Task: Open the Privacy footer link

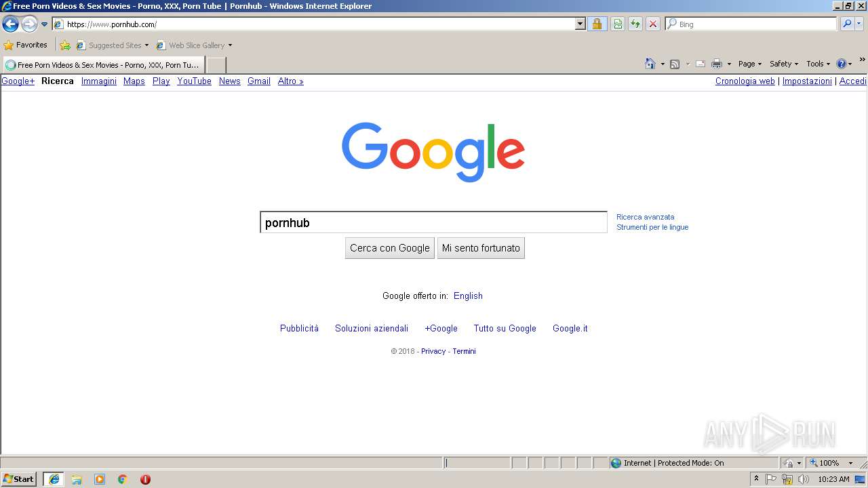Action: pyautogui.click(x=433, y=351)
